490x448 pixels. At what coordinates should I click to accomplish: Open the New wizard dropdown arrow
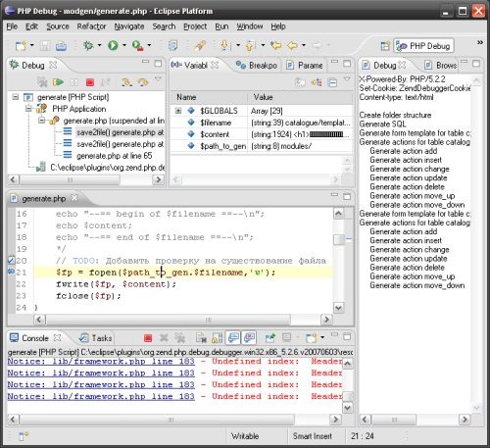point(31,45)
